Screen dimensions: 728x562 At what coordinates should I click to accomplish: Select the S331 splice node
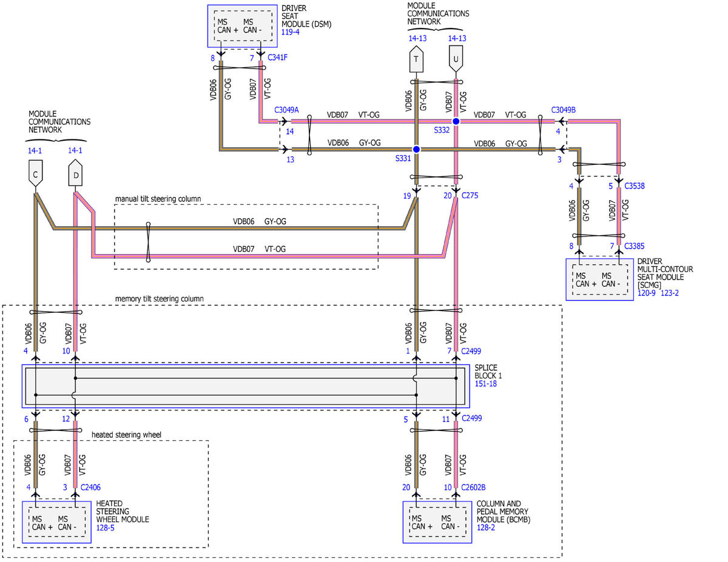[x=416, y=149]
